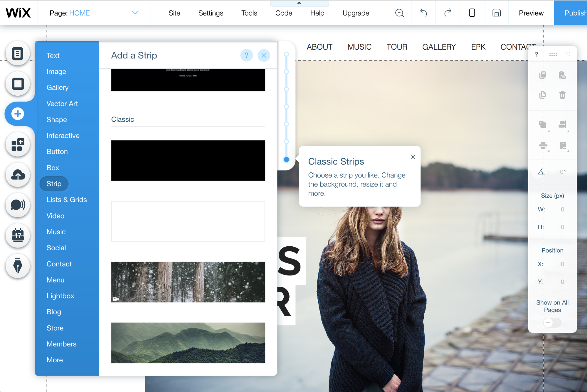Viewport: 587px width, 392px height.
Task: Click the Redo arrow icon
Action: (448, 13)
